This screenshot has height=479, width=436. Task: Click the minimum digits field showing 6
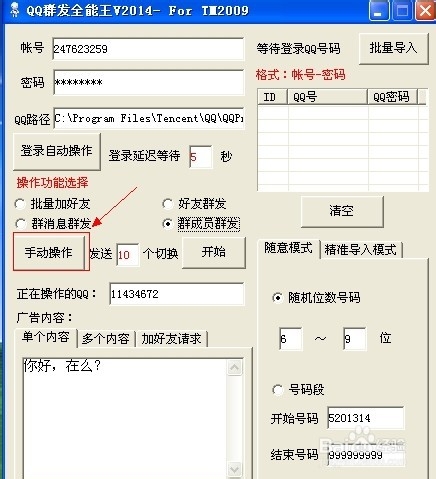point(291,339)
